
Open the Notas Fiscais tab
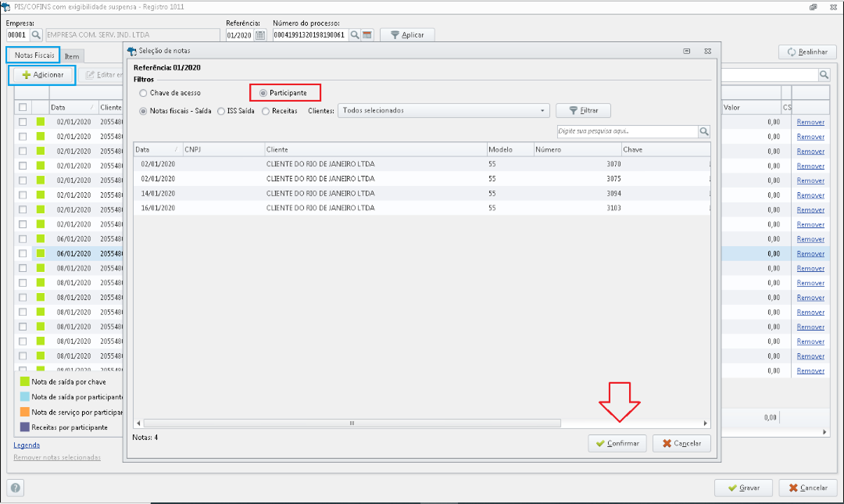point(34,55)
